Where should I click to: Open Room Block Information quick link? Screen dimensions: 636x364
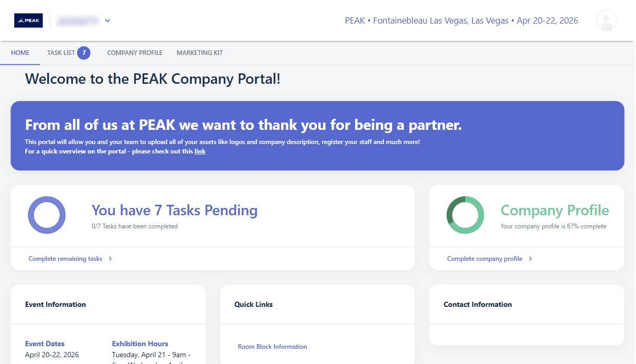272,347
